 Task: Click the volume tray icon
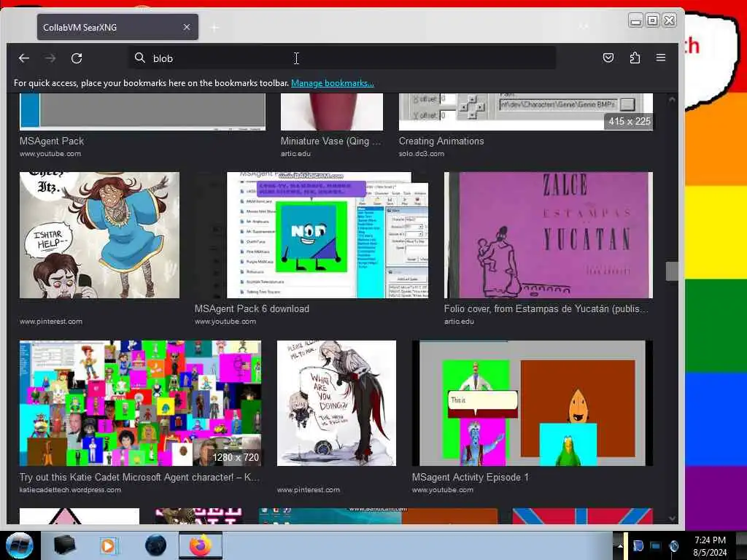673,546
